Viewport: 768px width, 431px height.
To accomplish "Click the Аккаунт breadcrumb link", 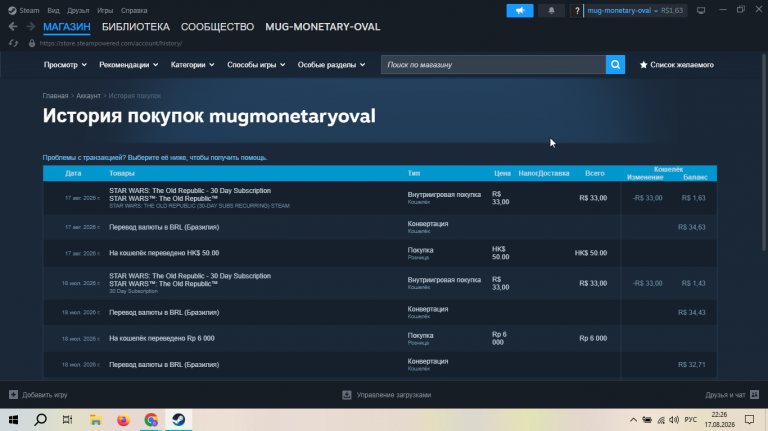I will tap(88, 96).
